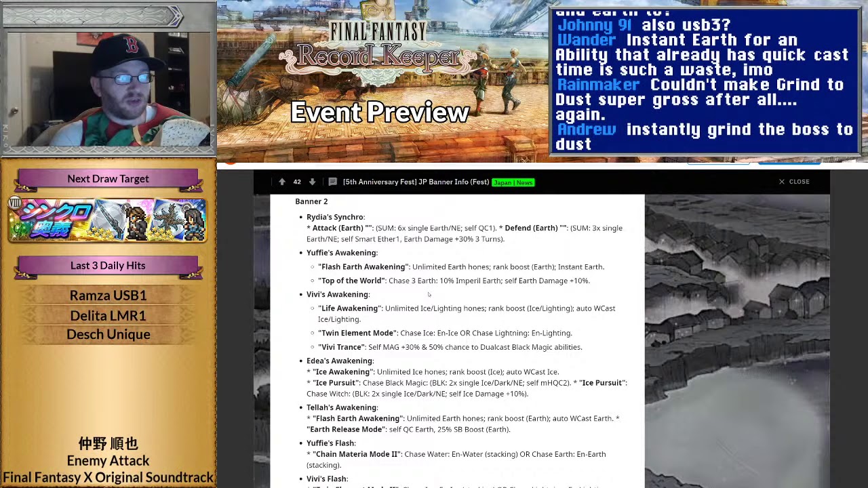Viewport: 868px width, 488px height.
Task: Close the post overlay via CLOSE button
Action: click(793, 182)
